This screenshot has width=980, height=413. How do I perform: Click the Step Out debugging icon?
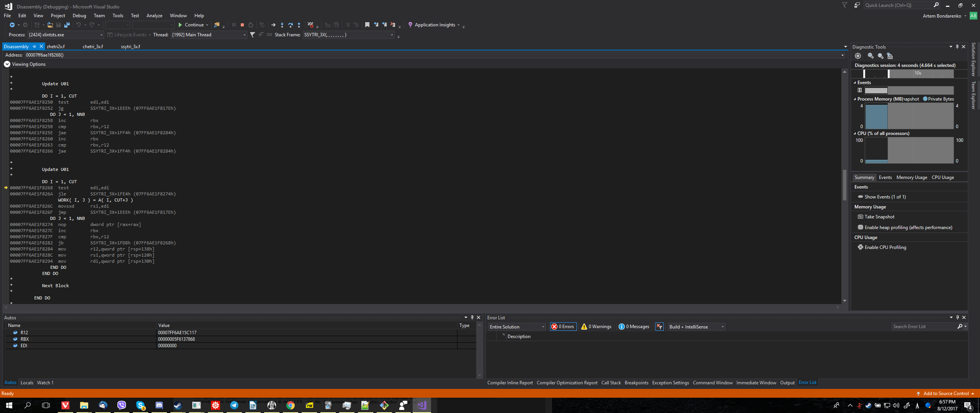(299, 25)
